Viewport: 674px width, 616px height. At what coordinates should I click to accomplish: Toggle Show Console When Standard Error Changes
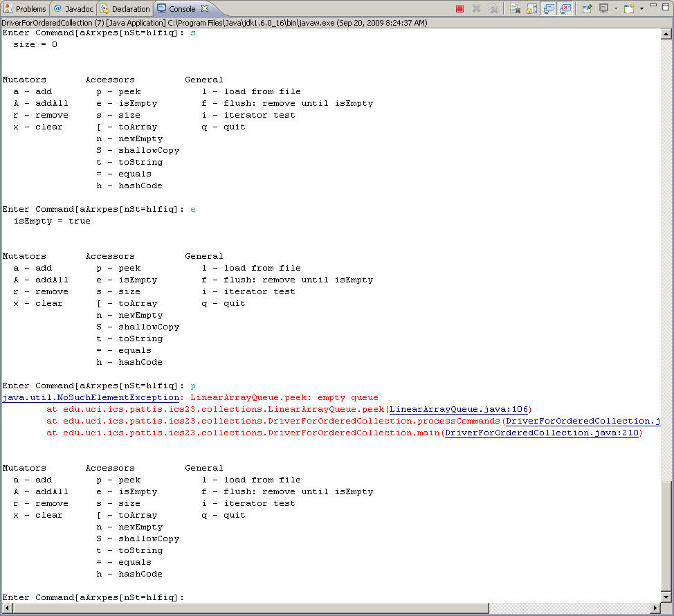tap(565, 9)
